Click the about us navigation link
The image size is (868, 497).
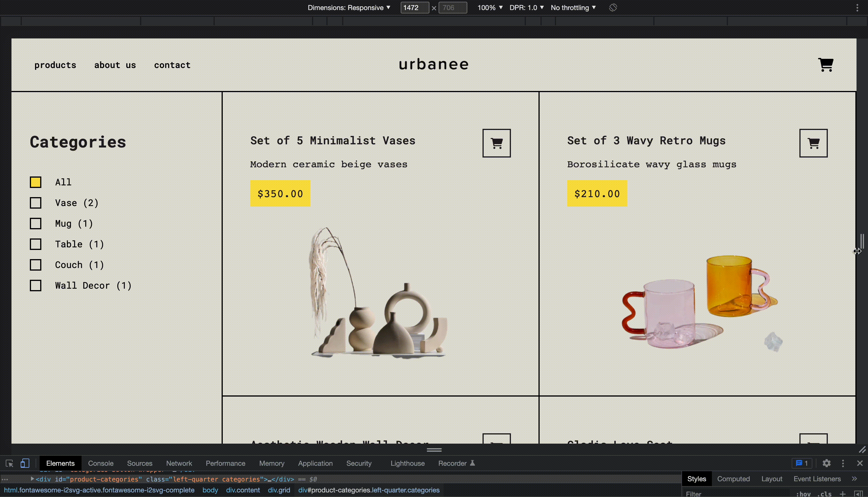[x=115, y=64]
